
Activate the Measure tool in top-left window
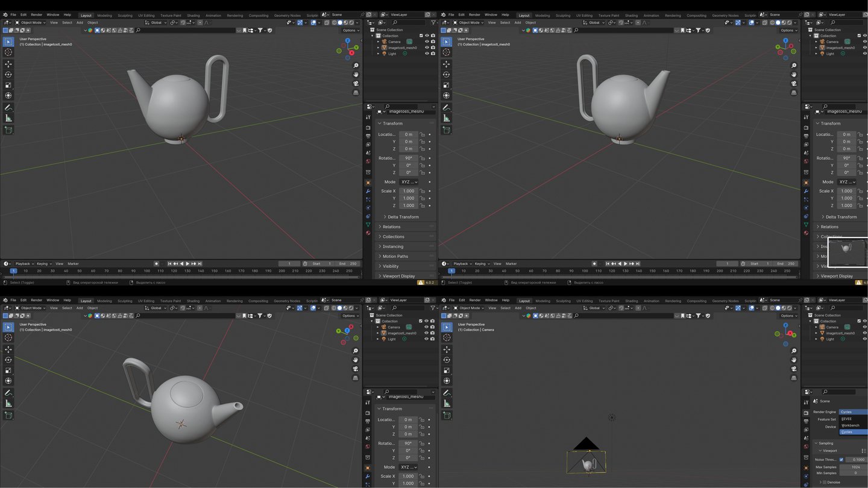(8, 118)
